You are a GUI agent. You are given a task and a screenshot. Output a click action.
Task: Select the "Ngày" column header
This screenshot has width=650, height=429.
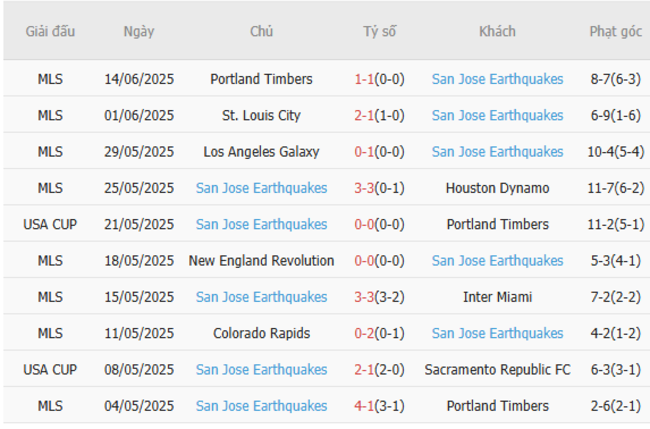(x=139, y=32)
